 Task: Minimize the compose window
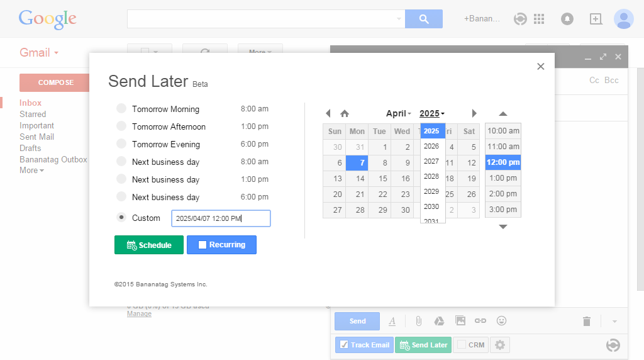pyautogui.click(x=588, y=59)
